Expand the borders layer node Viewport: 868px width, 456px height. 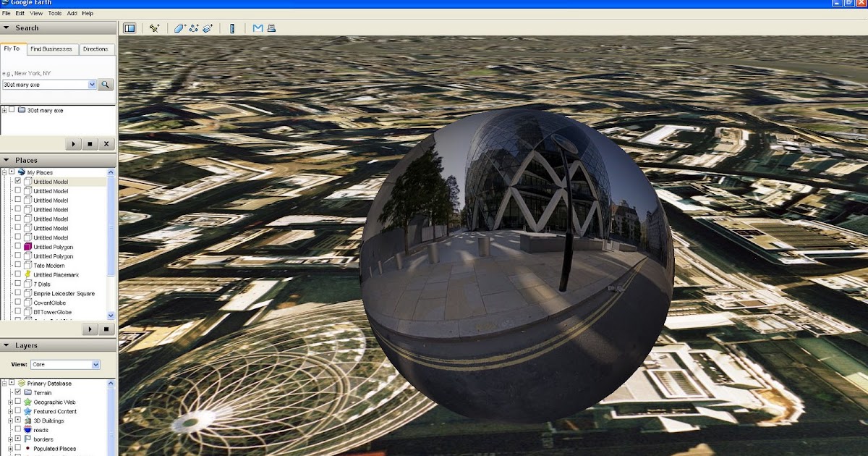point(10,439)
